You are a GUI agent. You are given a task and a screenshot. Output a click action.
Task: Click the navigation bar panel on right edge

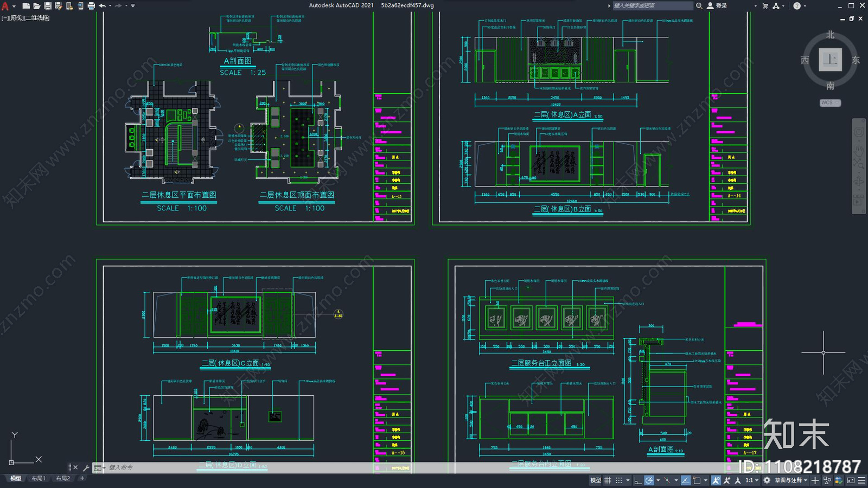point(859,166)
